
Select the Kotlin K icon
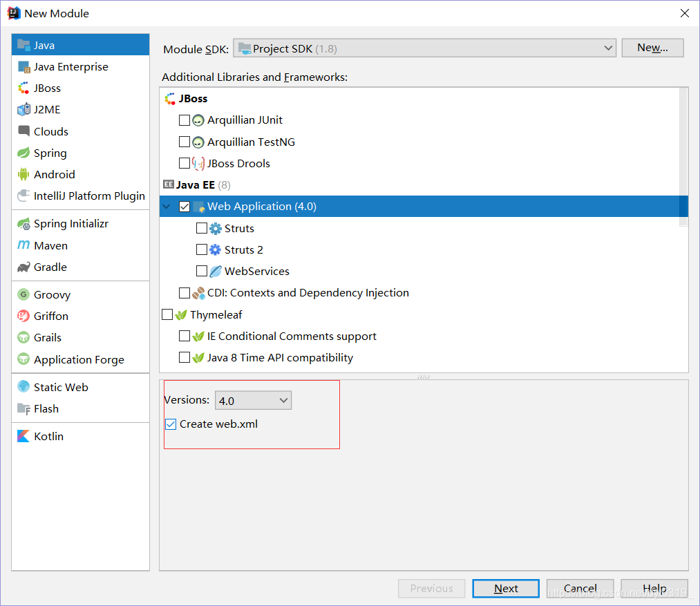pyautogui.click(x=23, y=436)
